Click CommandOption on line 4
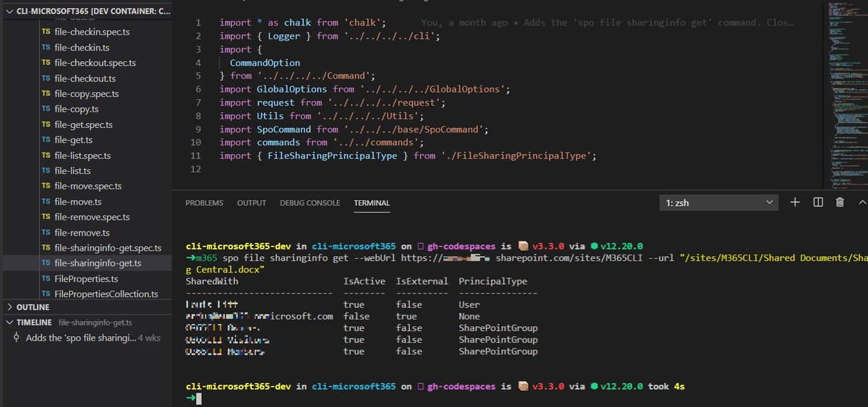This screenshot has height=407, width=868. pos(265,63)
